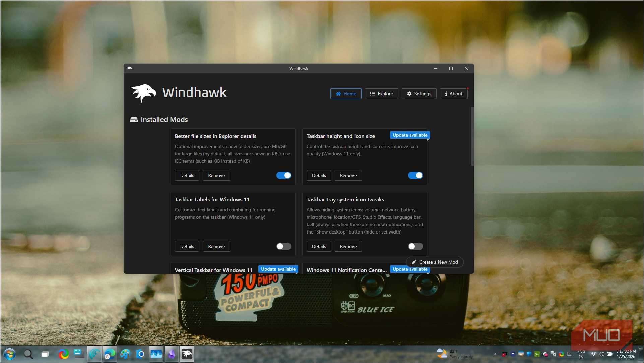Image resolution: width=644 pixels, height=363 pixels.
Task: Click the Windhawk icon in title bar
Action: coord(129,68)
